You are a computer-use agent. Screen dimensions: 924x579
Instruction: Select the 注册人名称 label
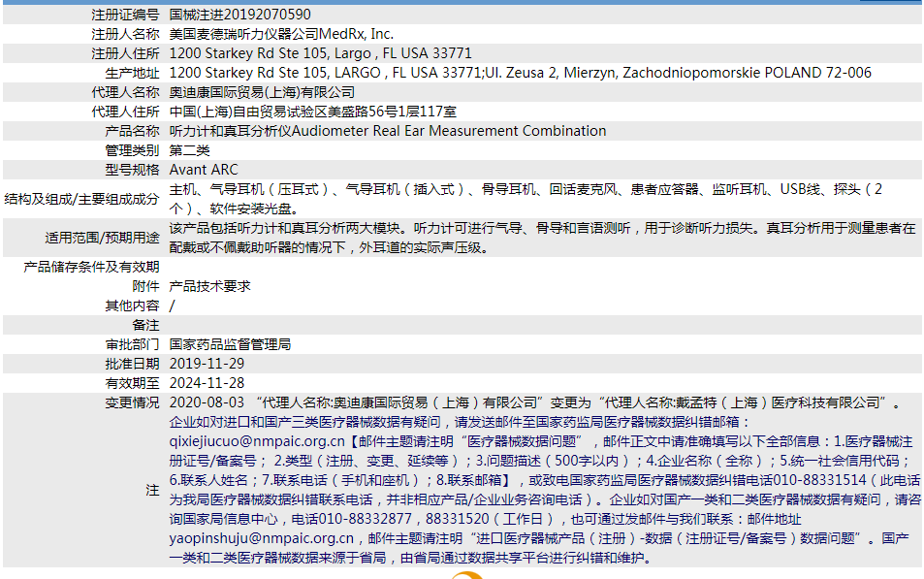coord(125,34)
